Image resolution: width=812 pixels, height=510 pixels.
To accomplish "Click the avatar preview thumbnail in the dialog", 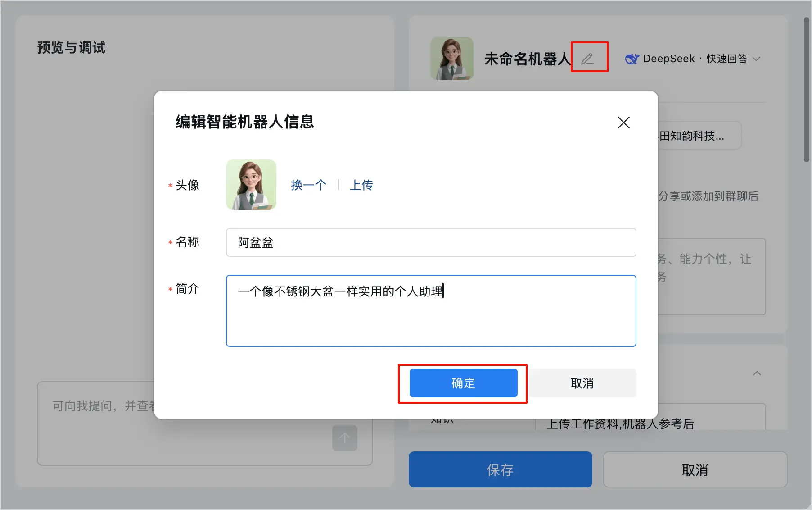I will tap(251, 185).
